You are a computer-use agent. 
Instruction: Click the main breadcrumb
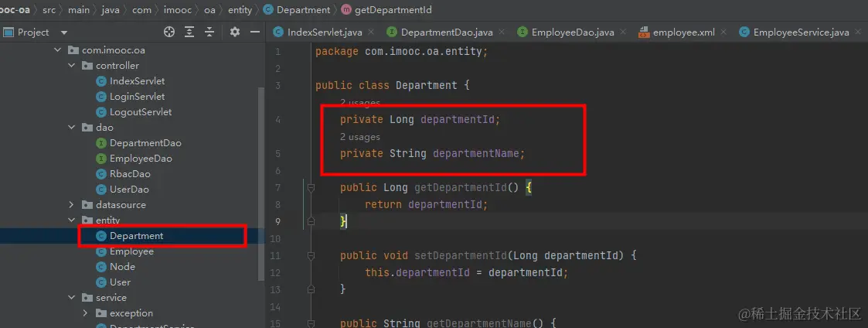(x=78, y=10)
